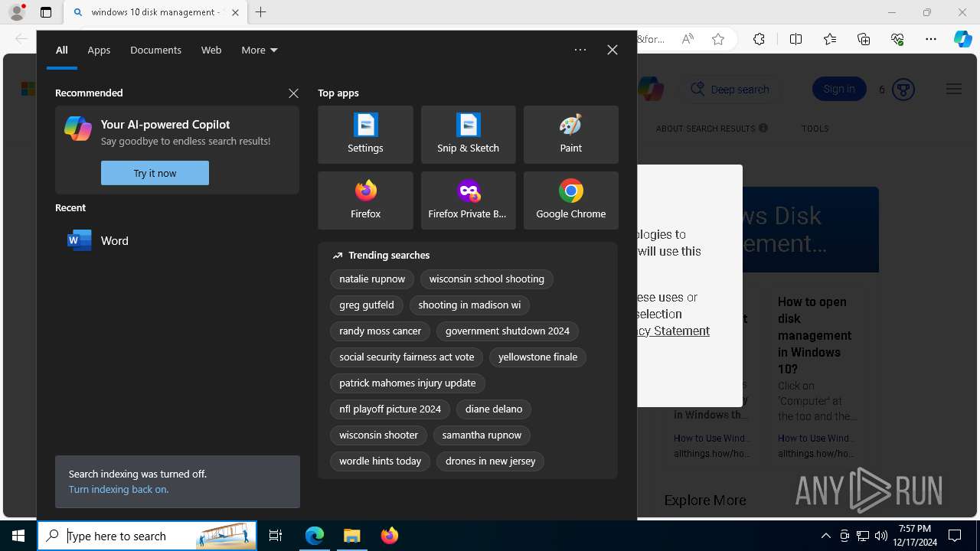Open Bing Rewards icon

[x=903, y=90]
